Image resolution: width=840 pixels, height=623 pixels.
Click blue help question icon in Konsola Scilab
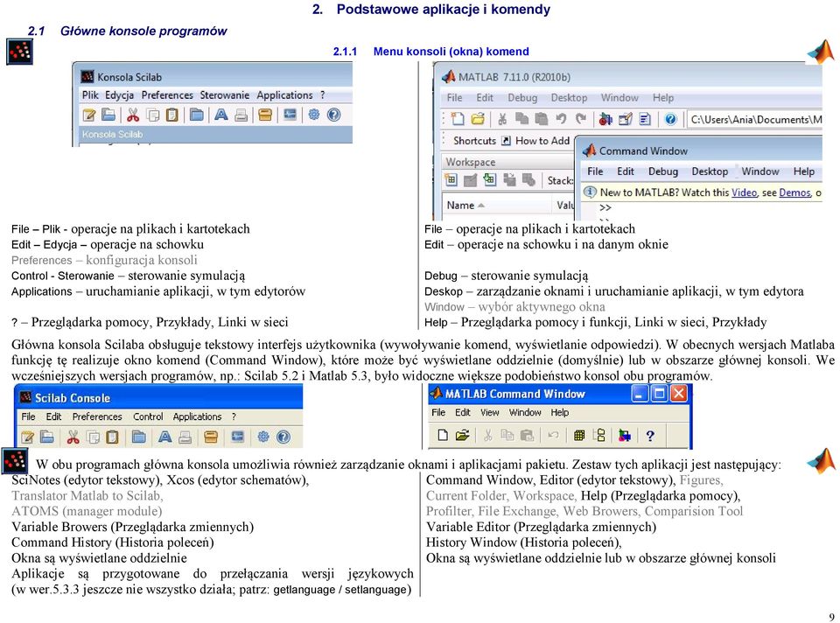click(x=333, y=115)
